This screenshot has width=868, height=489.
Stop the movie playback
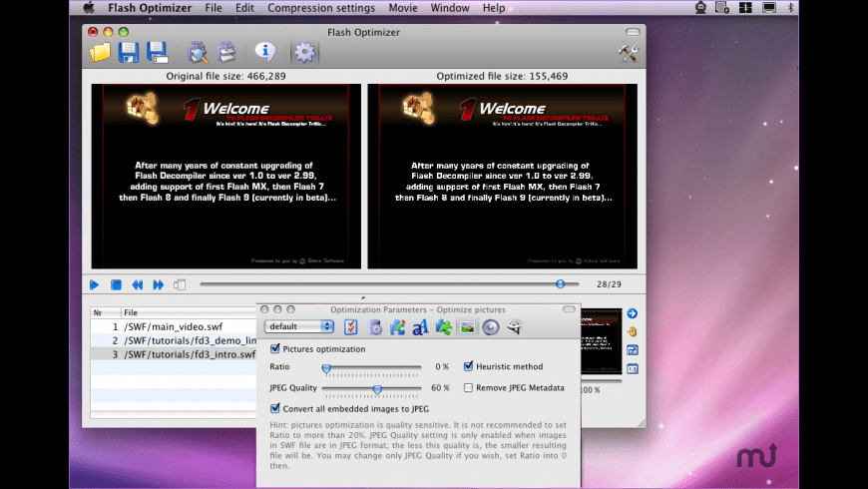(x=116, y=284)
